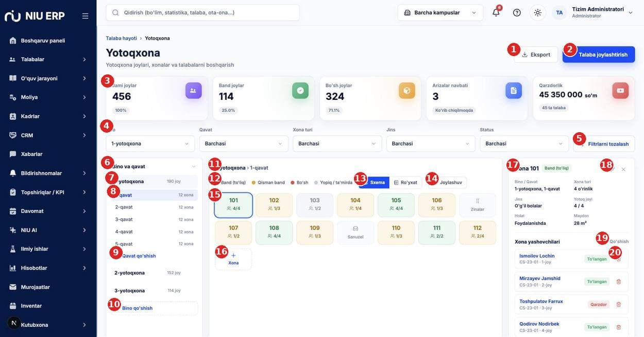Click the Talaba joylashtirish button
The width and height of the screenshot is (644, 337).
coord(599,55)
